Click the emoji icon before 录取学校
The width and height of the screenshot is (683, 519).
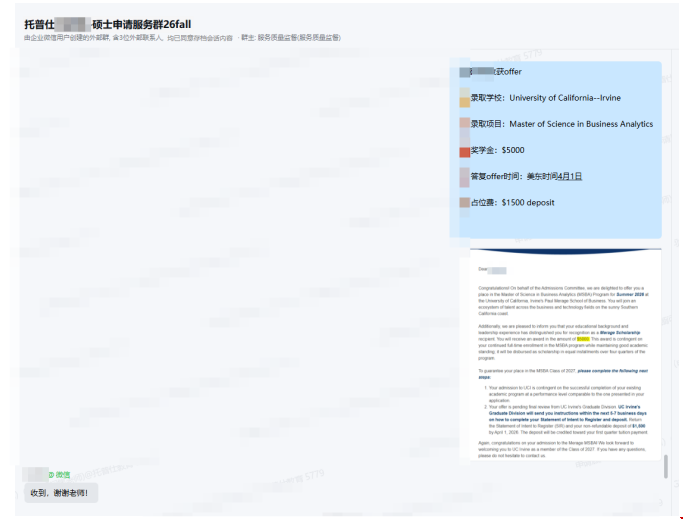pos(464,99)
